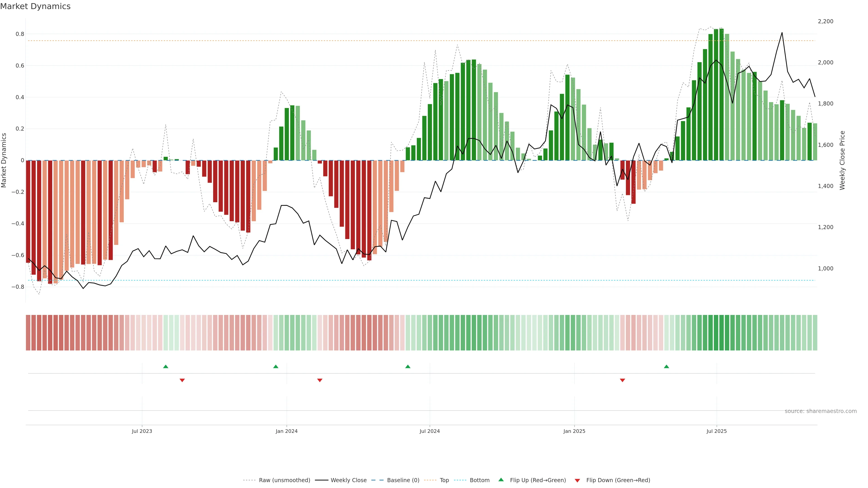Click green flip-up marker just before Jul 2024
The width and height of the screenshot is (868, 488).
click(408, 366)
